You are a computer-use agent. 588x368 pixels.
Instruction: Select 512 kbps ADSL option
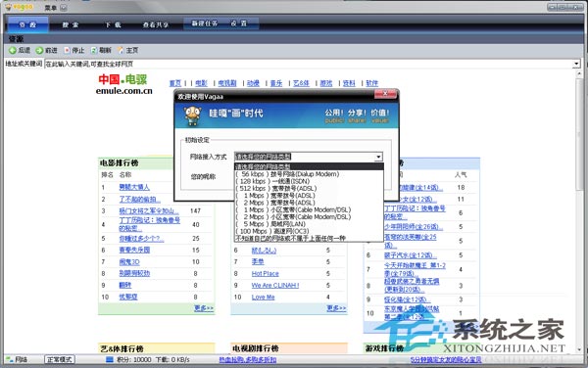click(309, 188)
